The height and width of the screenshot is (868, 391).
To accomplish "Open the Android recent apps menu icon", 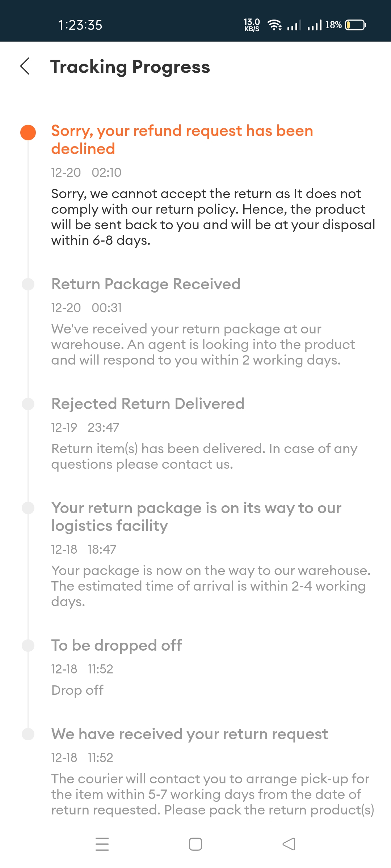I will [x=102, y=844].
